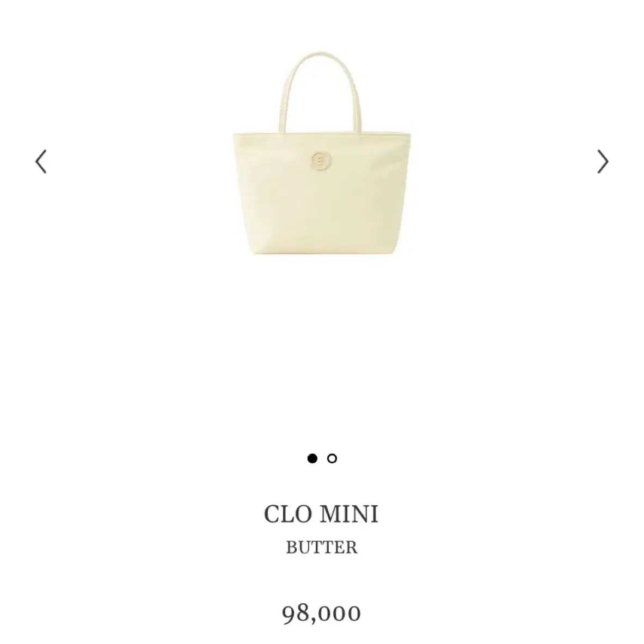Go to the previous product photo

(41, 162)
